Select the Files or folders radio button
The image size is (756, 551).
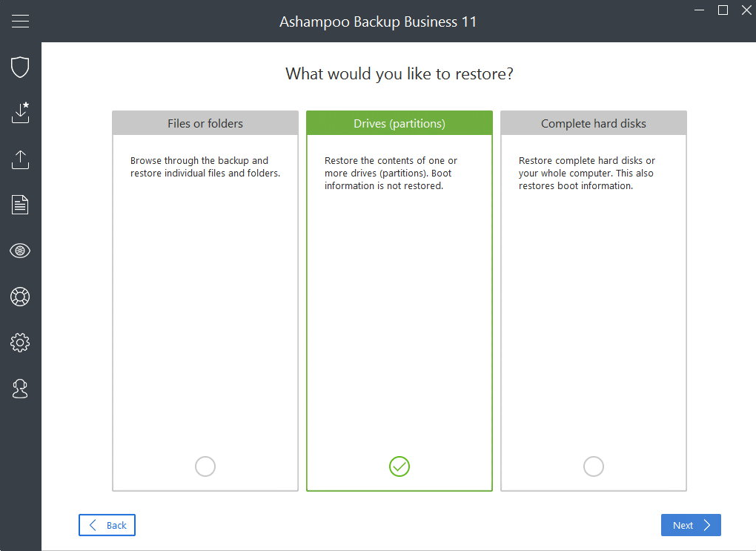(205, 466)
